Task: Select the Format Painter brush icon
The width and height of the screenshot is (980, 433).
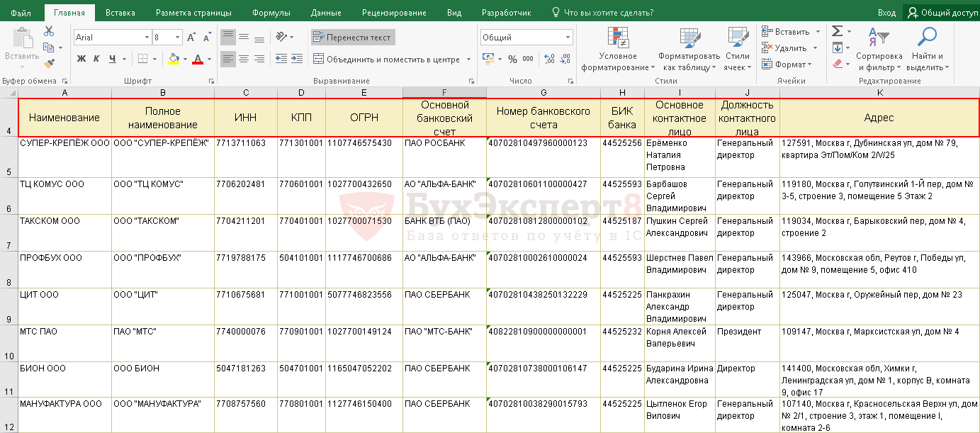Action: [49, 64]
